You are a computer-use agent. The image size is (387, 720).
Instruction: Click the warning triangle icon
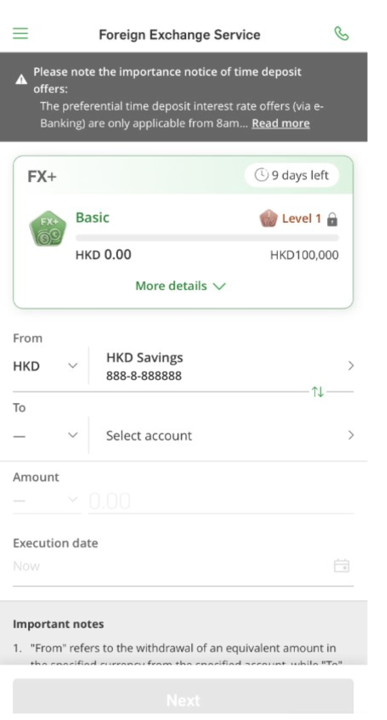21,80
